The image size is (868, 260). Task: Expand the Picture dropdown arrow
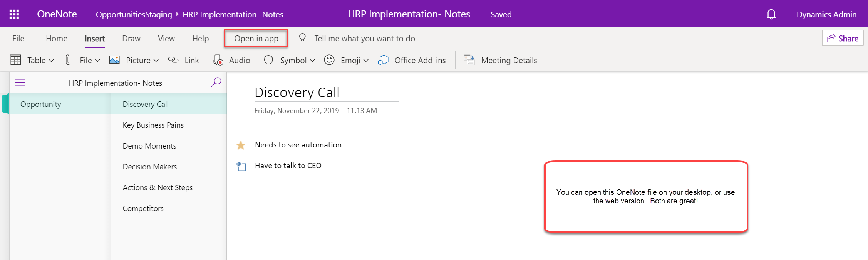pyautogui.click(x=156, y=61)
